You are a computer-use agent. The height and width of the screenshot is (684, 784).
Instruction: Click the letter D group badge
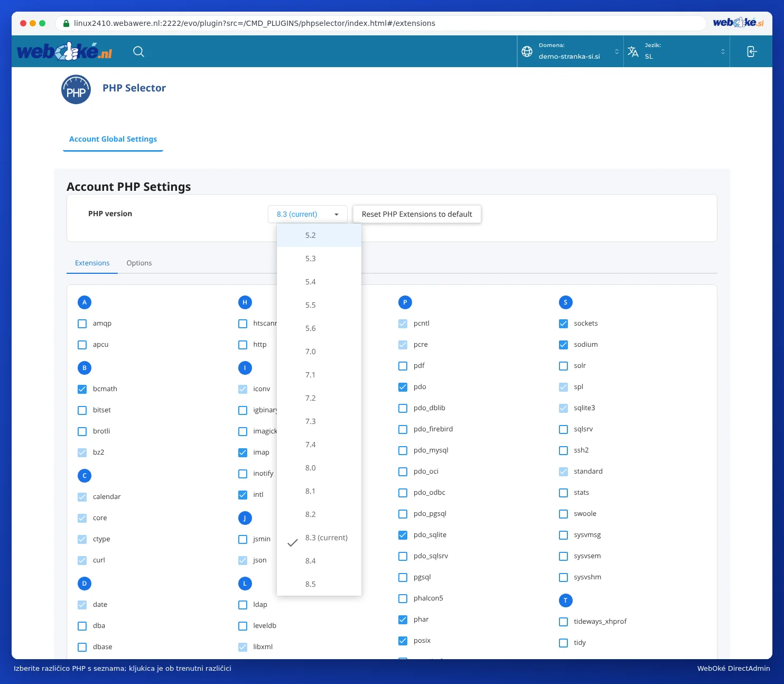[85, 584]
